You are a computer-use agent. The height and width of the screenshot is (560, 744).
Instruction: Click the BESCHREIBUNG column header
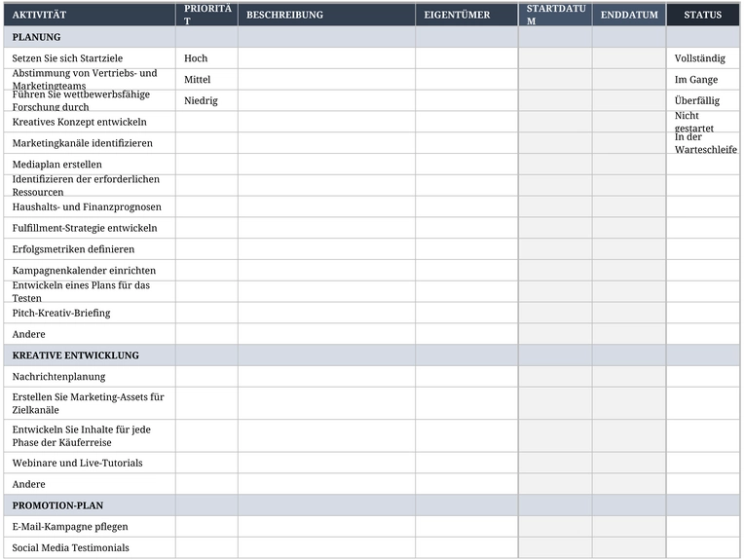pyautogui.click(x=326, y=15)
